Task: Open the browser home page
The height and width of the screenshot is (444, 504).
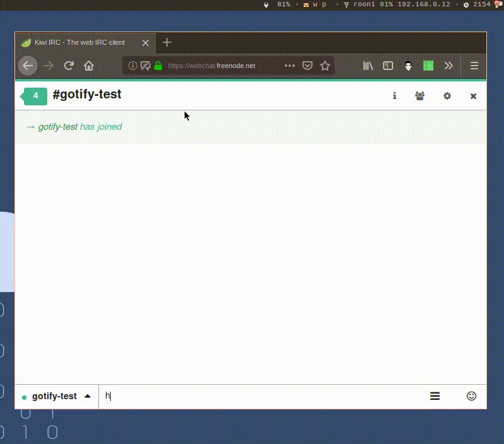Action: tap(89, 66)
